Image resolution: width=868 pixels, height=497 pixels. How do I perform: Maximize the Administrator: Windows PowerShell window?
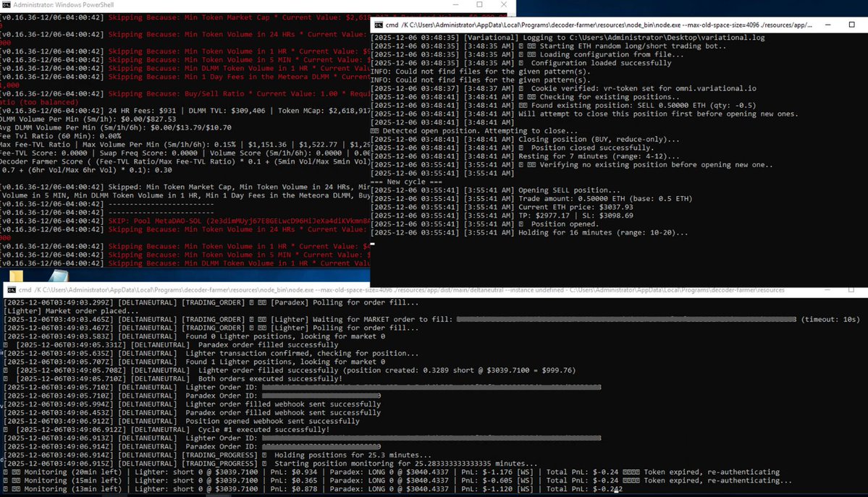(479, 4)
